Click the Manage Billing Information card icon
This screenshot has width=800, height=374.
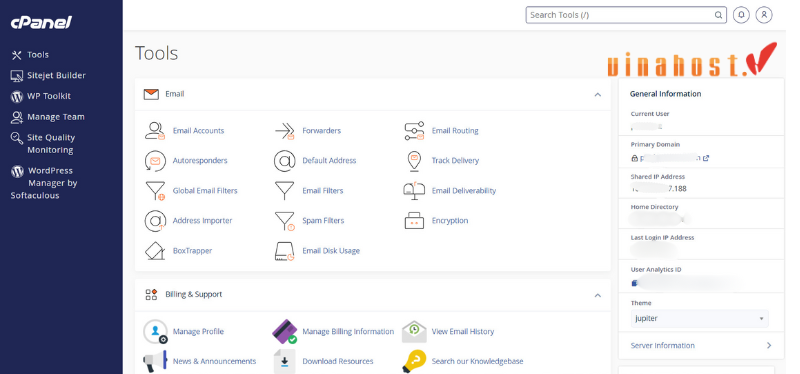tap(285, 332)
